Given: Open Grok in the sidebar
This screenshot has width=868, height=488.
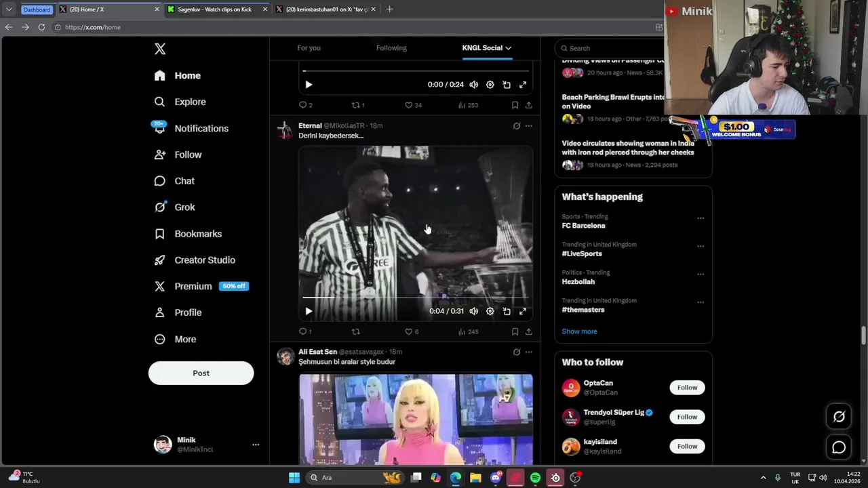Looking at the screenshot, I should tap(175, 207).
